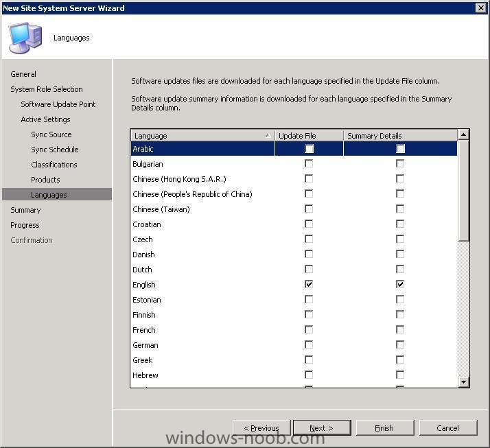This screenshot has height=448, width=490.
Task: Click the scroll up arrow of language list
Action: coord(463,135)
